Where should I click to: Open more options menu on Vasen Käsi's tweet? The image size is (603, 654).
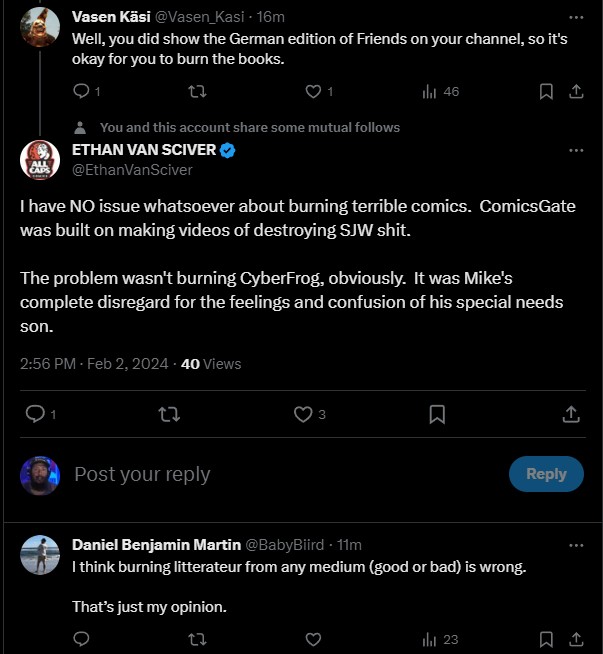click(x=576, y=18)
